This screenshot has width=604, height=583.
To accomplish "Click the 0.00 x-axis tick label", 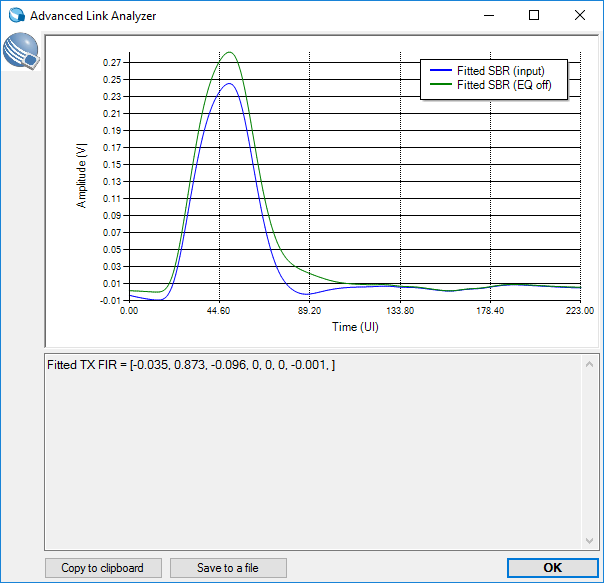I will pyautogui.click(x=129, y=311).
